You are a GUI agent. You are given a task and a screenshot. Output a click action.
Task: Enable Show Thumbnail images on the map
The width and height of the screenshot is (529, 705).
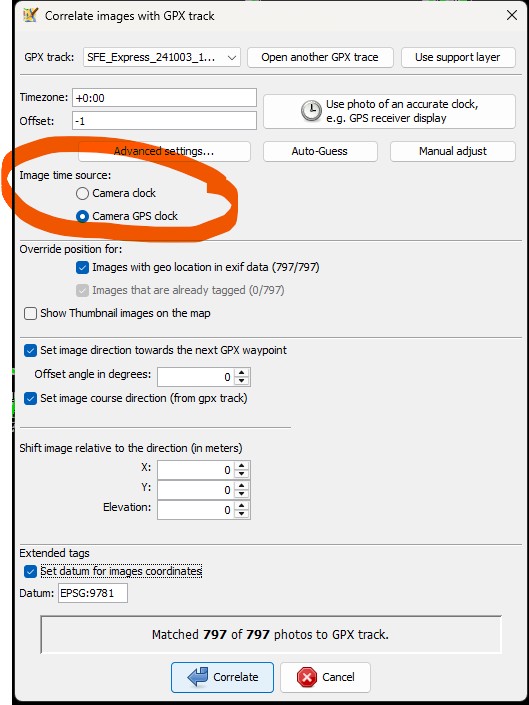[x=30, y=313]
